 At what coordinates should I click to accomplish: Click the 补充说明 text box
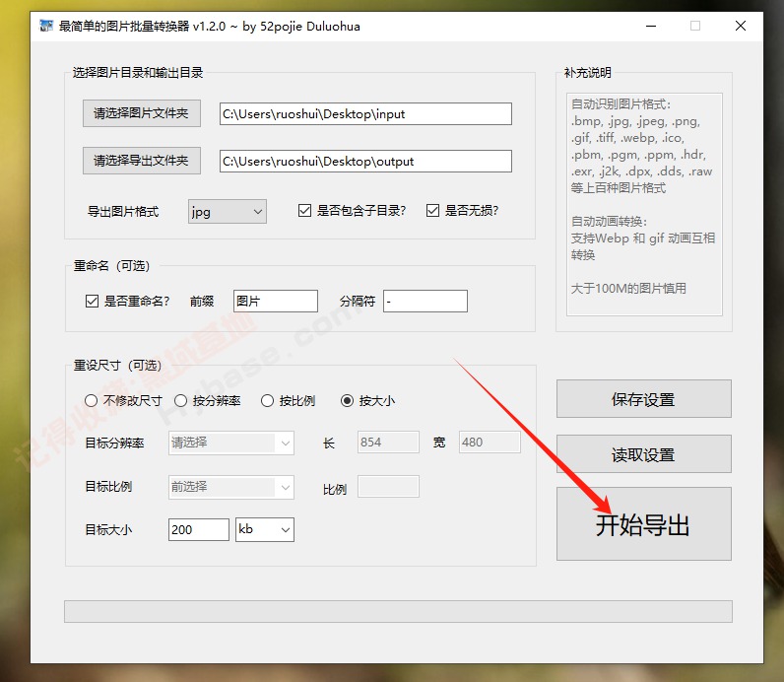(644, 204)
